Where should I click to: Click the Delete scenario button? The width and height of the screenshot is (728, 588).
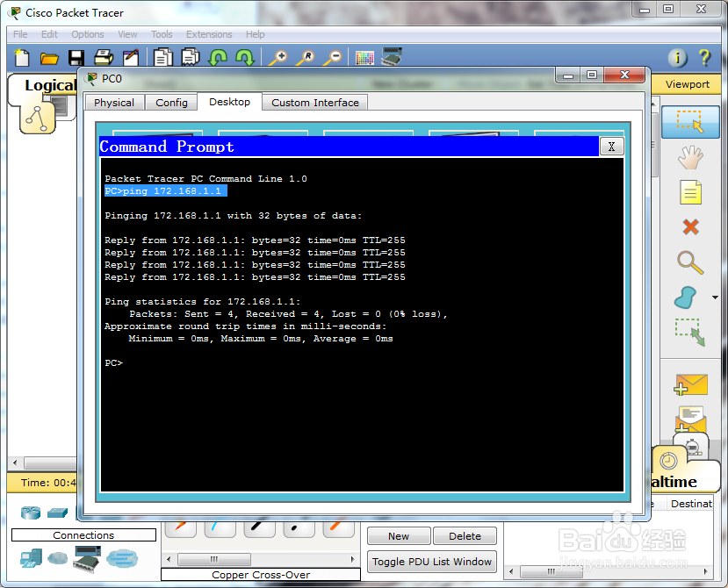pos(465,536)
